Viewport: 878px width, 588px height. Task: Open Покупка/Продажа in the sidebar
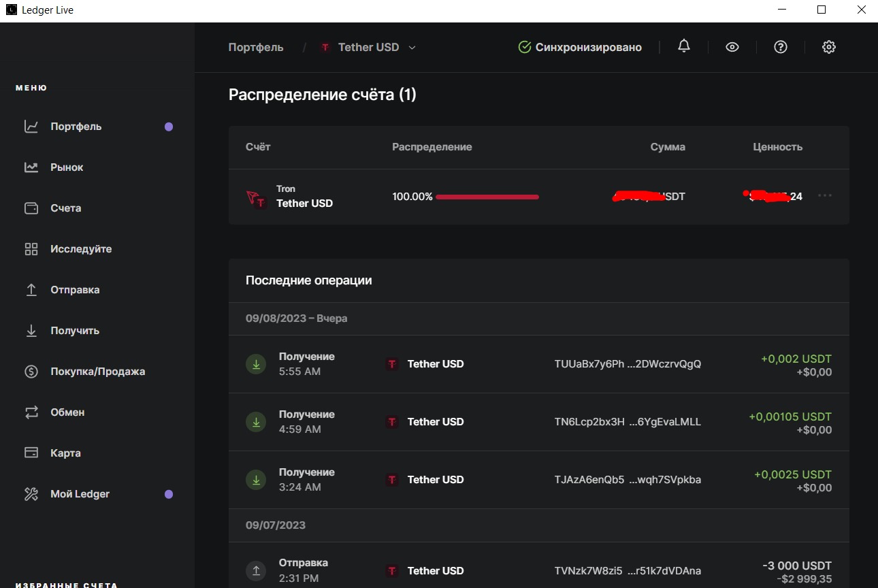tap(99, 372)
